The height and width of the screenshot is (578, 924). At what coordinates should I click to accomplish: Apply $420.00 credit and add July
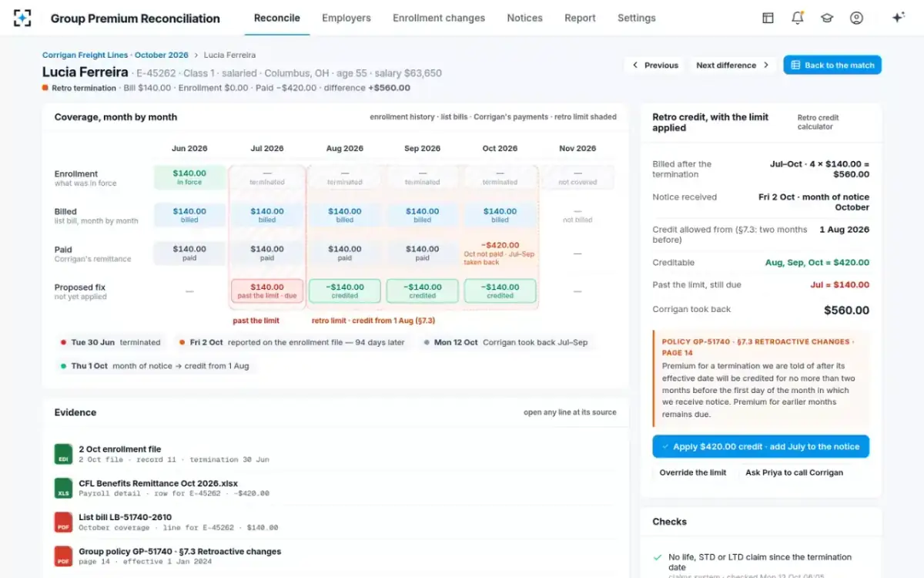click(761, 447)
